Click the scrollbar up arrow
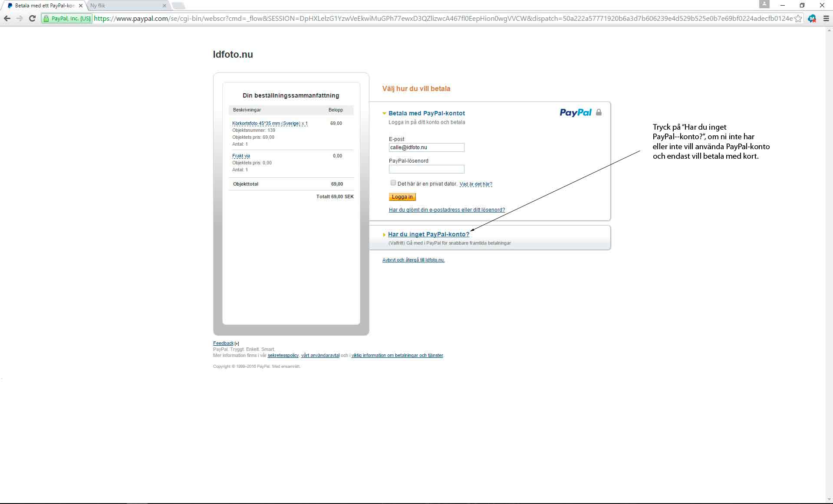Image resolution: width=833 pixels, height=504 pixels. pos(829,30)
